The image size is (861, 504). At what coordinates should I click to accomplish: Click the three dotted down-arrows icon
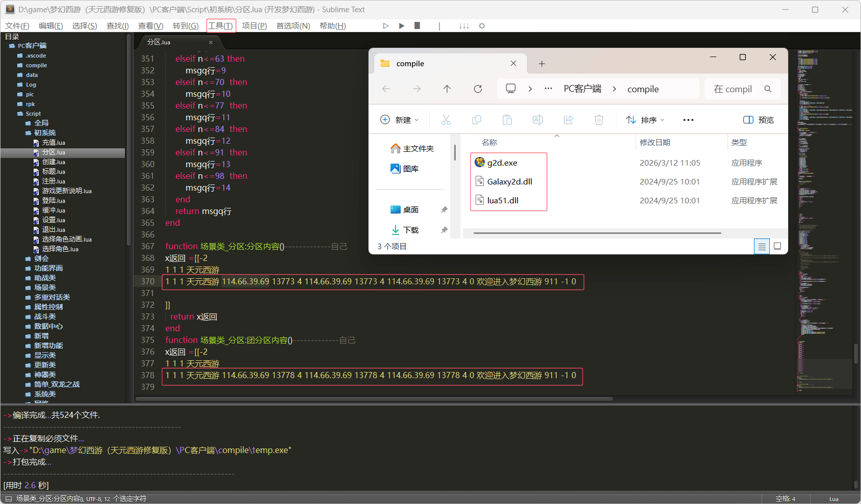[464, 26]
